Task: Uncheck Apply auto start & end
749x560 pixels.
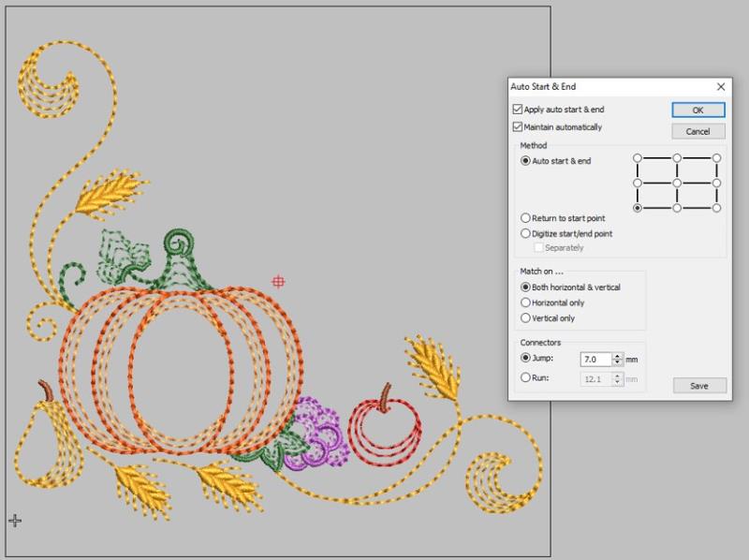Action: click(x=517, y=110)
